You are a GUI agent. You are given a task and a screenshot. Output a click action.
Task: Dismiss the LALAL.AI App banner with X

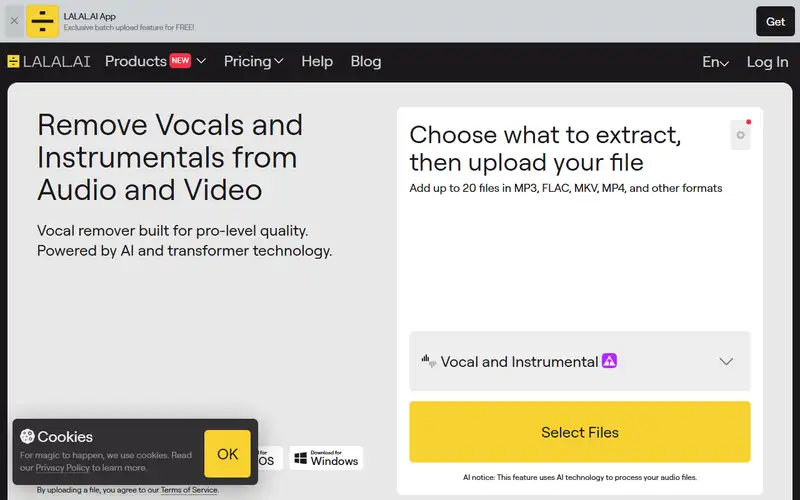point(14,21)
